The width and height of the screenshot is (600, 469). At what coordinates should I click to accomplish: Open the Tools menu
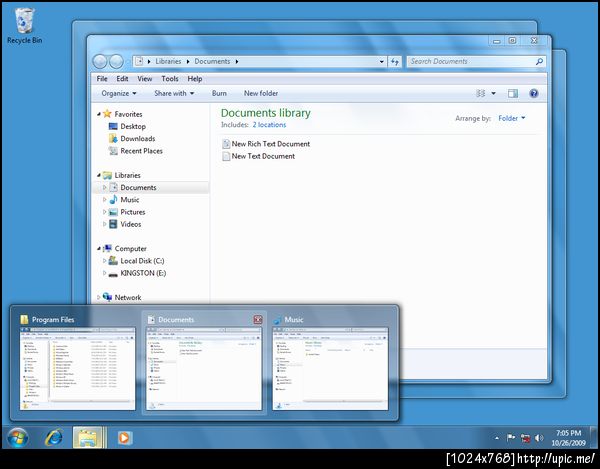pyautogui.click(x=170, y=79)
